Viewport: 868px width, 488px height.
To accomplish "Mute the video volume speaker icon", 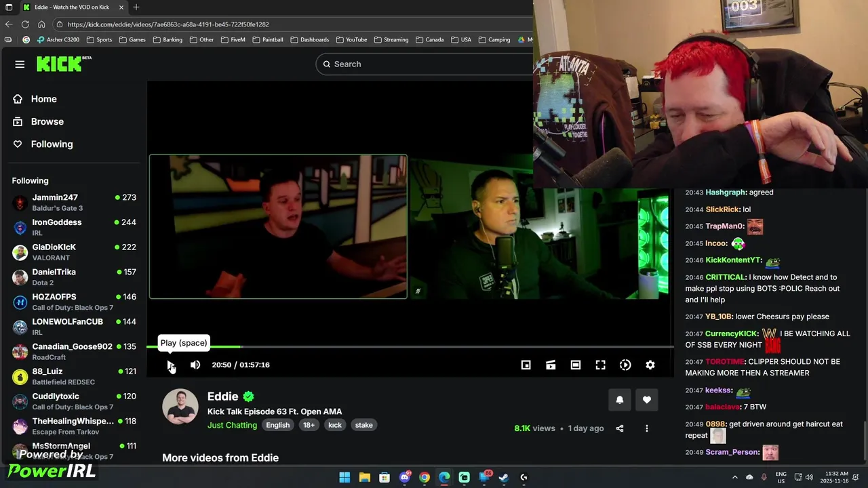I will pos(195,365).
